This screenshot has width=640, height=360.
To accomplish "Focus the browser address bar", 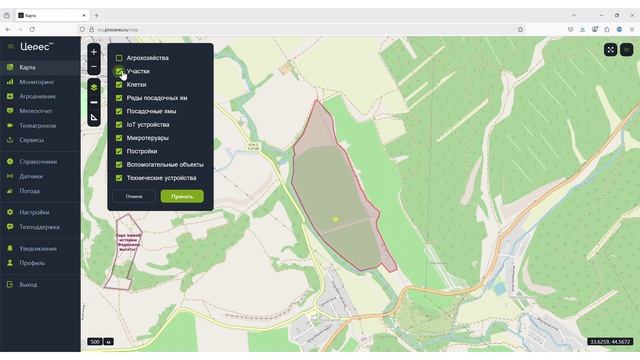I will (x=302, y=29).
